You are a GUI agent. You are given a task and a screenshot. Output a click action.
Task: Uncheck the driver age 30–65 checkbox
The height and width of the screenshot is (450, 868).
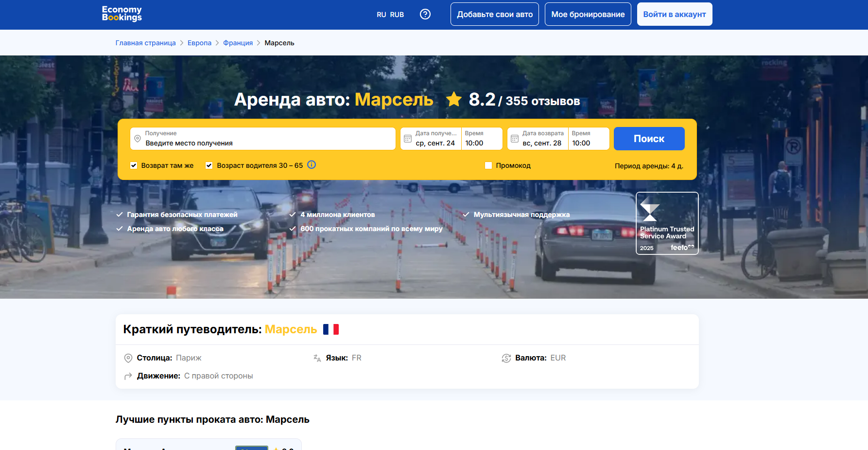209,165
